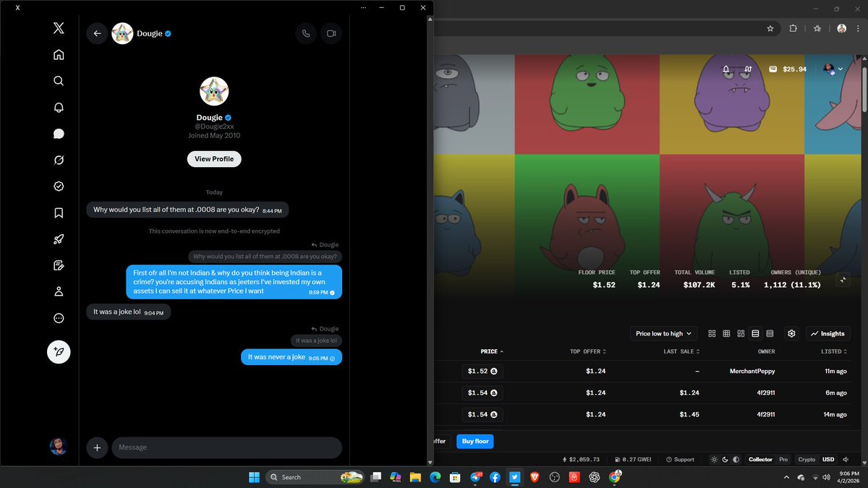
Task: Click the plus attach button beside Message
Action: (x=97, y=448)
